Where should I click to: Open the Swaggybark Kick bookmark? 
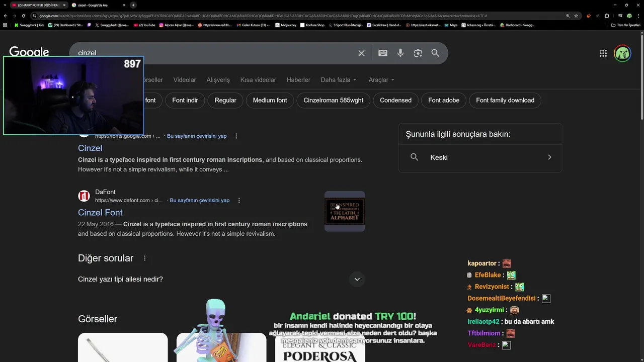(x=29, y=25)
